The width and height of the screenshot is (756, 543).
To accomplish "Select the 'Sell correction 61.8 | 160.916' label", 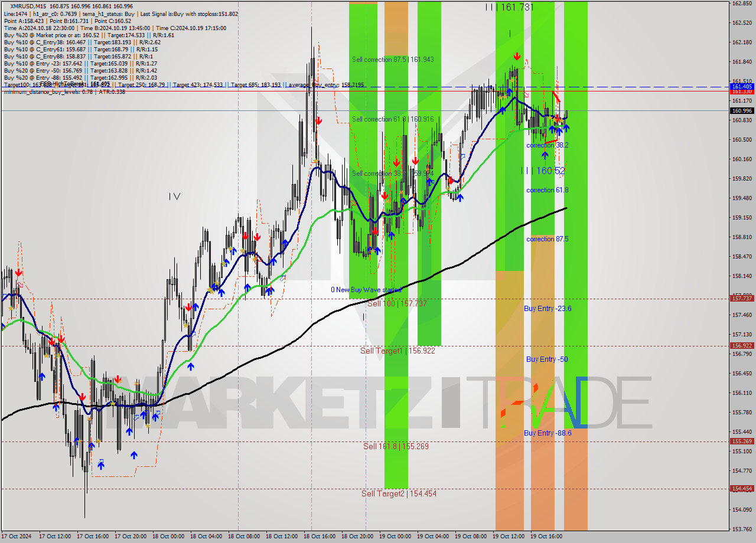I will coord(393,119).
